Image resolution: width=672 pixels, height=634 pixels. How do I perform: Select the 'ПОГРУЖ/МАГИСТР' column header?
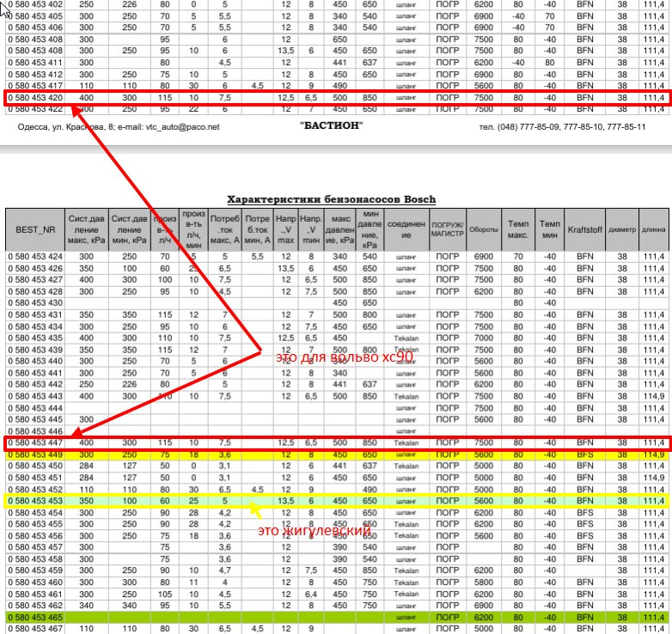[448, 229]
